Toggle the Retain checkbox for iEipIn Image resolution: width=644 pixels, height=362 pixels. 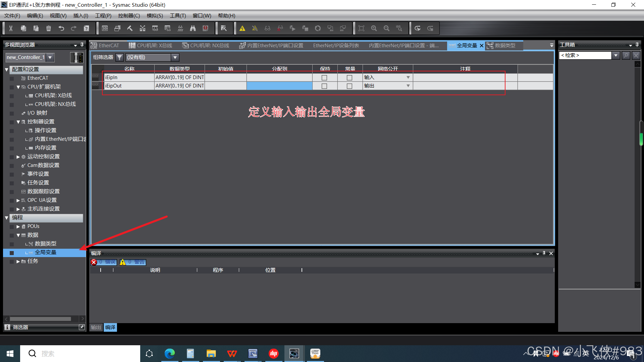point(324,77)
